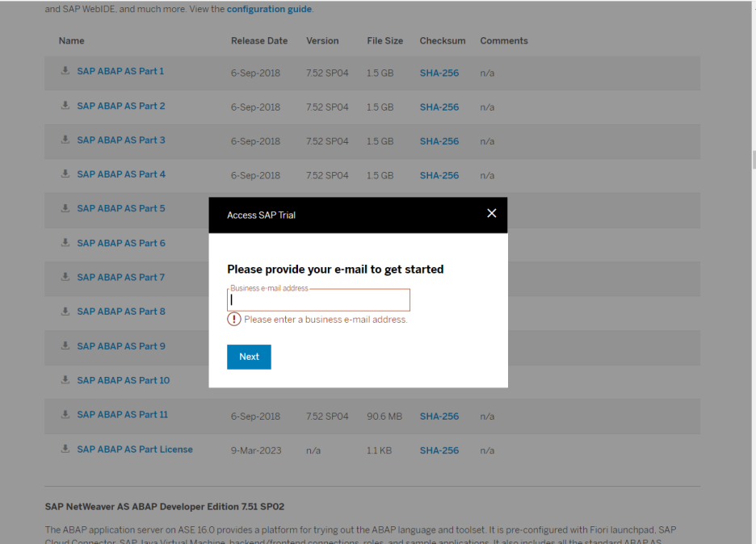756x544 pixels.
Task: Click the 1.1 KB file size cell
Action: [379, 450]
